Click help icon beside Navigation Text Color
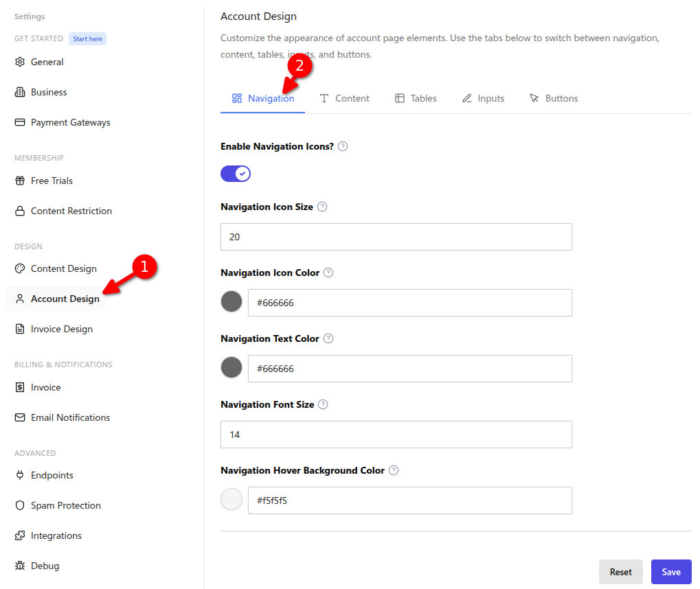The image size is (700, 589). (x=328, y=338)
